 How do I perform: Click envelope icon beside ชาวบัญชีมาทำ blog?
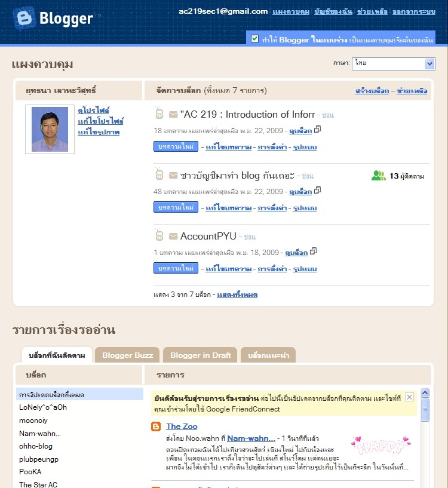pyautogui.click(x=173, y=176)
